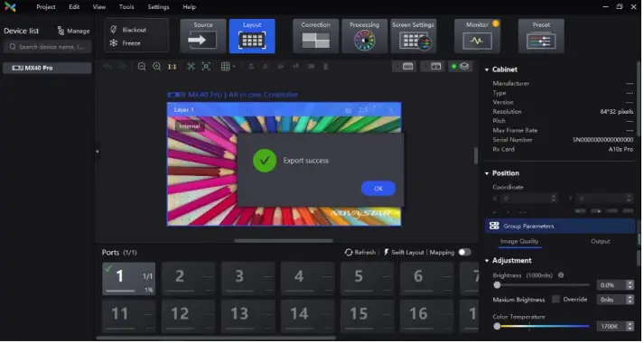Click the redo arrow in canvas toolbar
Image resolution: width=644 pixels, height=343 pixels.
point(123,67)
